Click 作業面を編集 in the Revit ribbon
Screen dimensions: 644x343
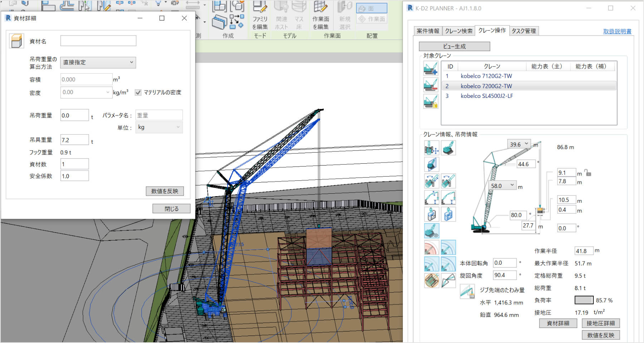point(321,16)
